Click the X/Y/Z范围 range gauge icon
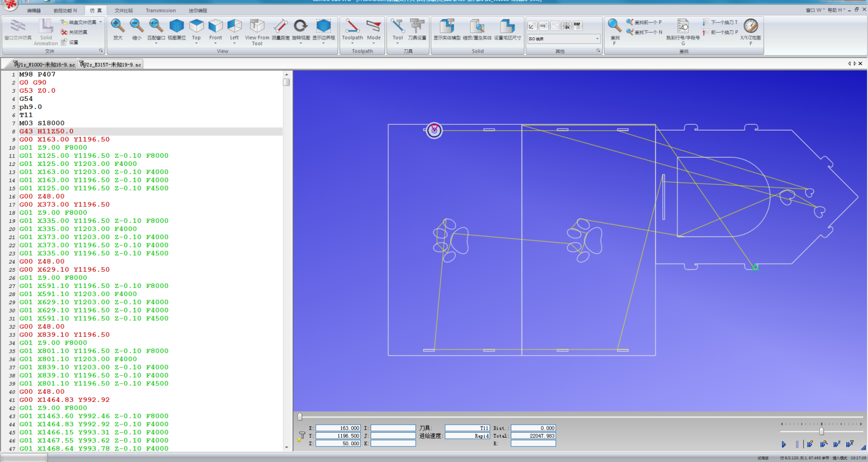This screenshot has height=462, width=868. (751, 25)
